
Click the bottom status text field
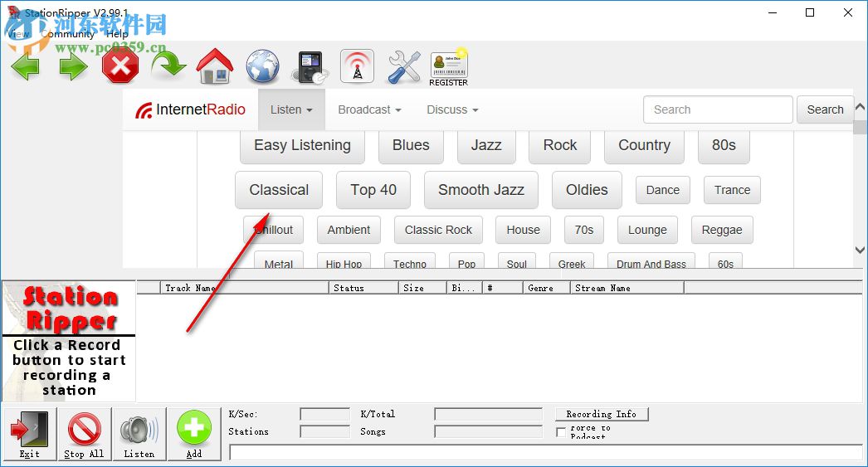[546, 453]
